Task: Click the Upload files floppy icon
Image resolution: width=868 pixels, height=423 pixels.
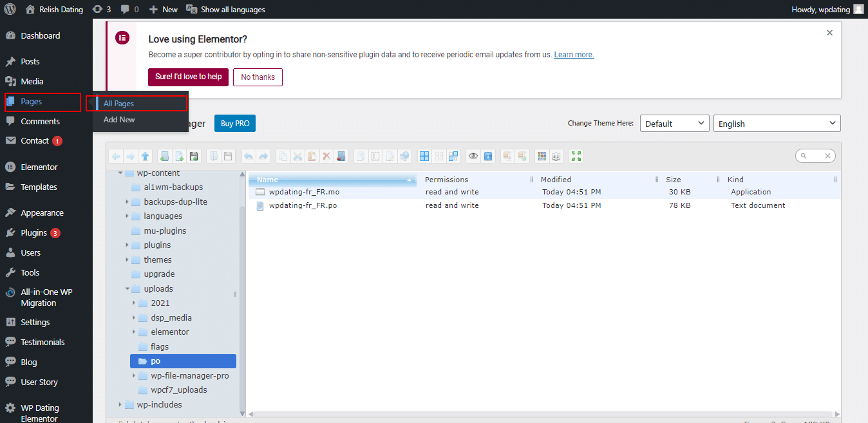Action: pyautogui.click(x=193, y=156)
